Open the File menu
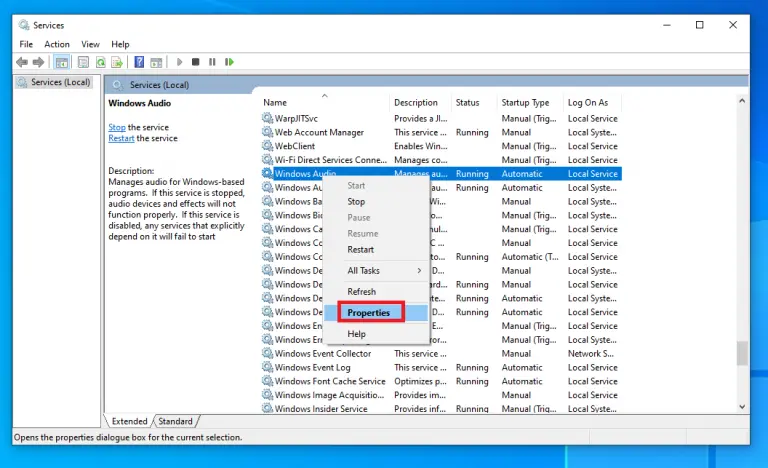Viewport: 768px width, 468px height. click(26, 44)
